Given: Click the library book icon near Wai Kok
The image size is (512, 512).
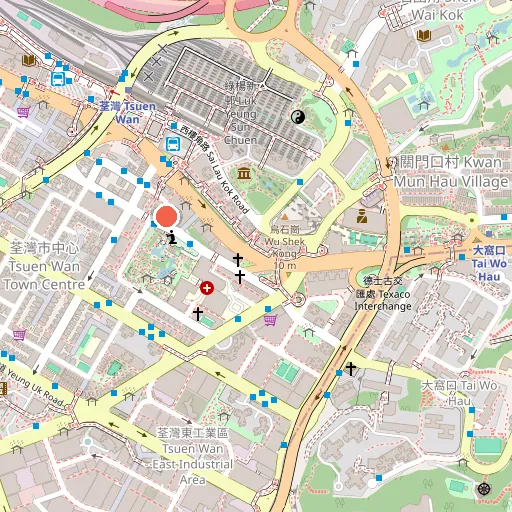Looking at the screenshot, I should click(x=424, y=35).
